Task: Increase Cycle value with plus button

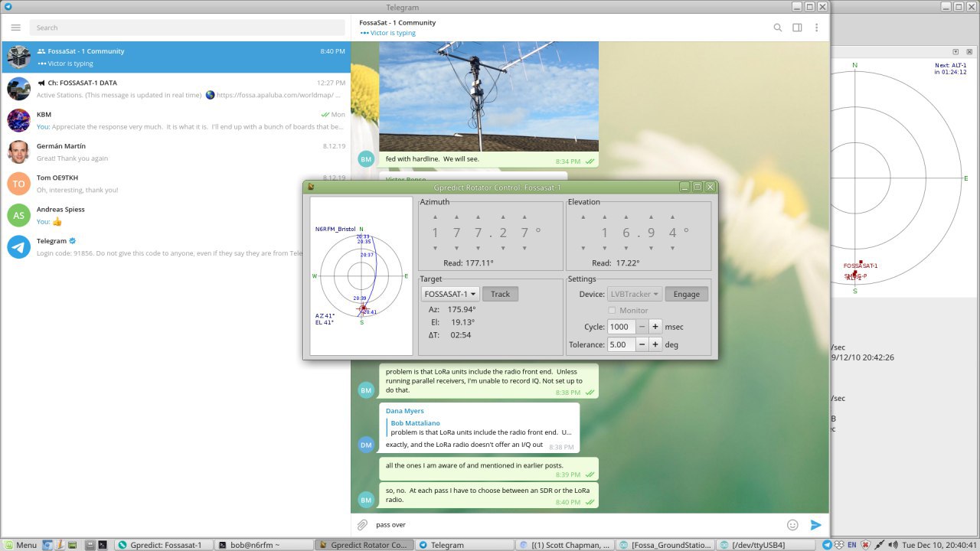Action: (655, 327)
